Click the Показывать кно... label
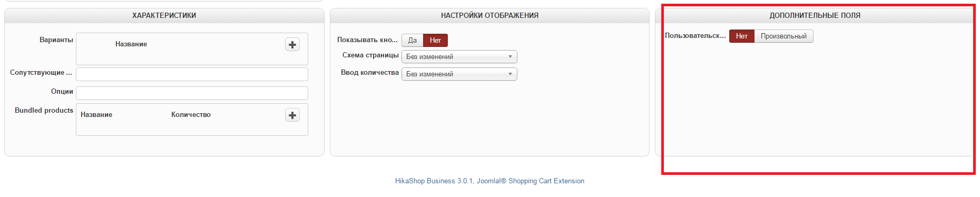Image resolution: width=980 pixels, height=197 pixels. (x=367, y=40)
